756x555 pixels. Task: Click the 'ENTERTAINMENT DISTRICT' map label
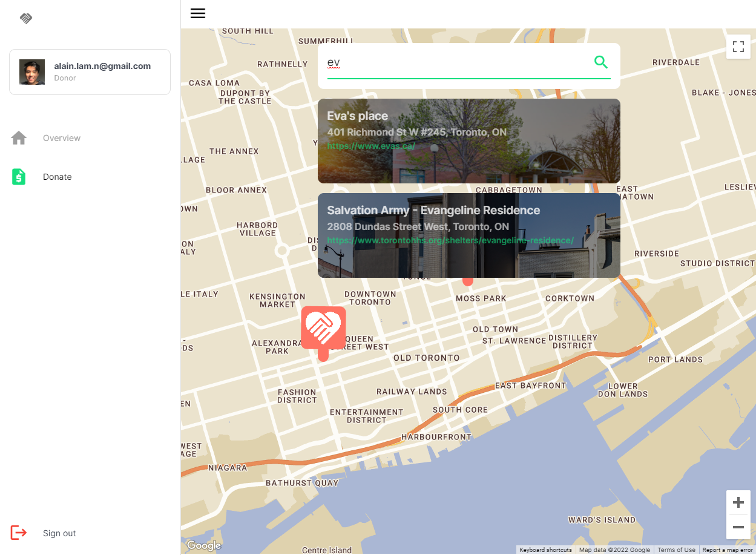[x=366, y=416]
